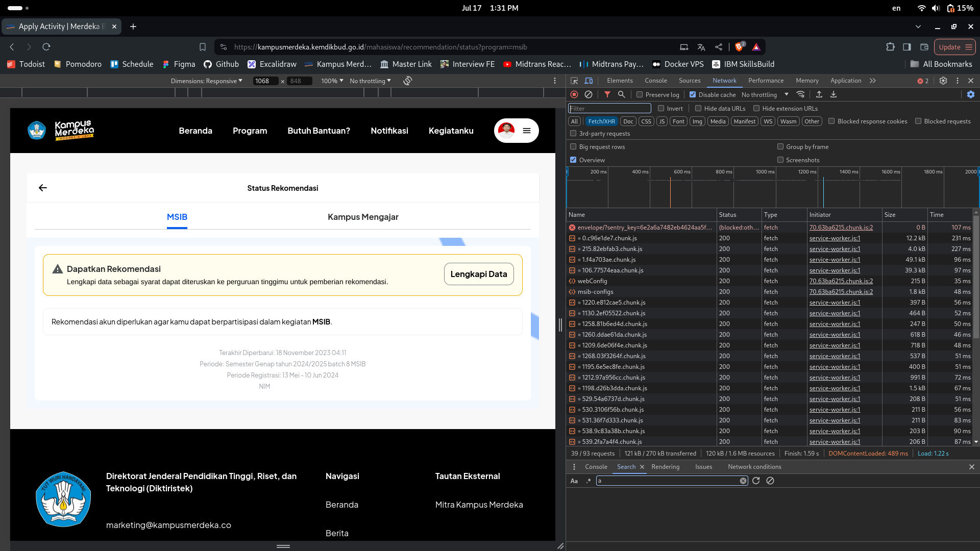
Task: Switch to the Sources tab
Action: pos(690,81)
